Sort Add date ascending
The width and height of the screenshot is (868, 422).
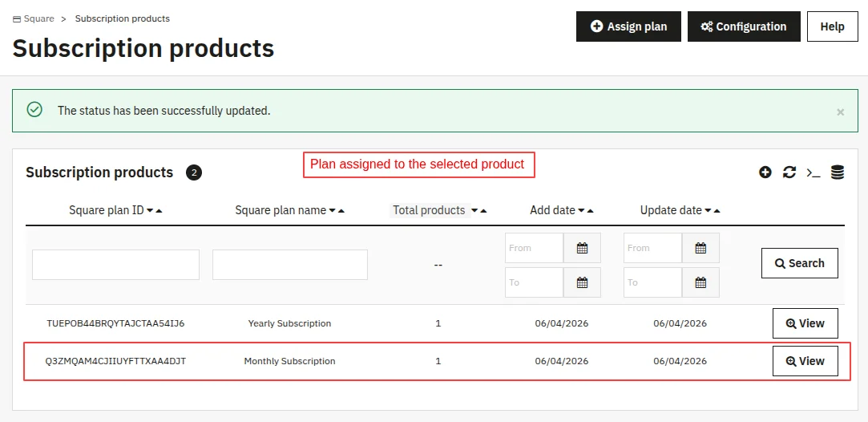coord(590,210)
